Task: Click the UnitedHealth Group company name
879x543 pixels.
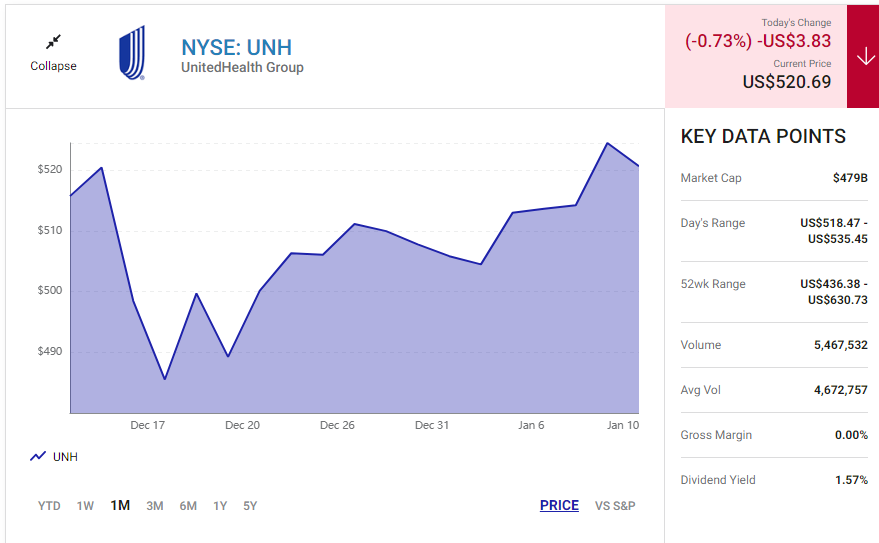Action: (x=242, y=67)
